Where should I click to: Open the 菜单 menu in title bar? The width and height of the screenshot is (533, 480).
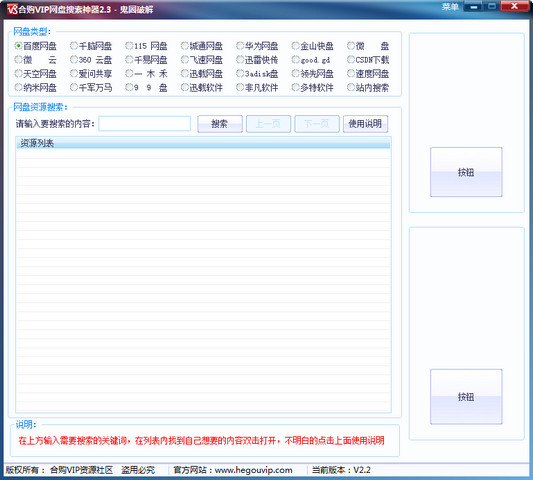coord(450,7)
